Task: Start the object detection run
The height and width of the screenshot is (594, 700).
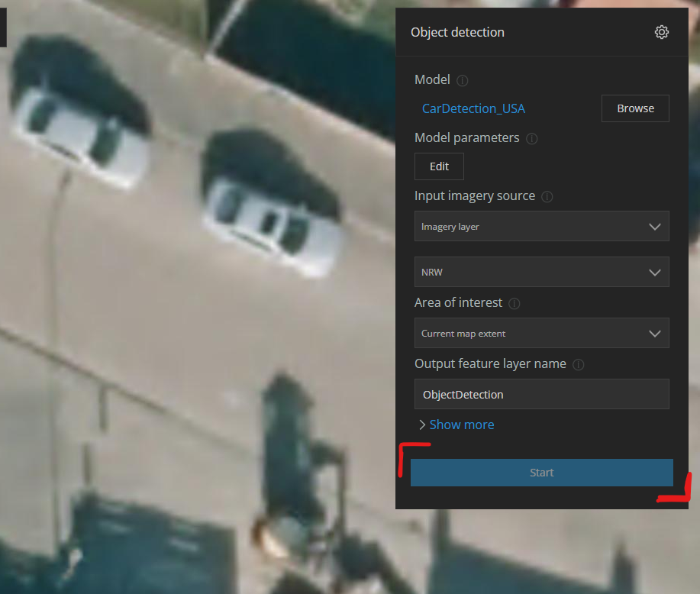Action: (x=541, y=472)
